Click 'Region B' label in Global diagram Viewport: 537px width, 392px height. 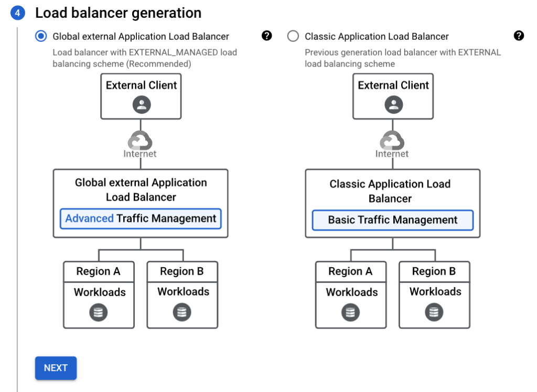click(182, 271)
